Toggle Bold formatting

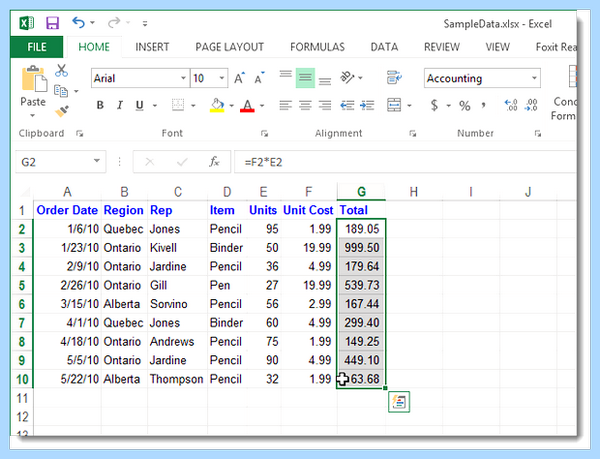[x=100, y=105]
